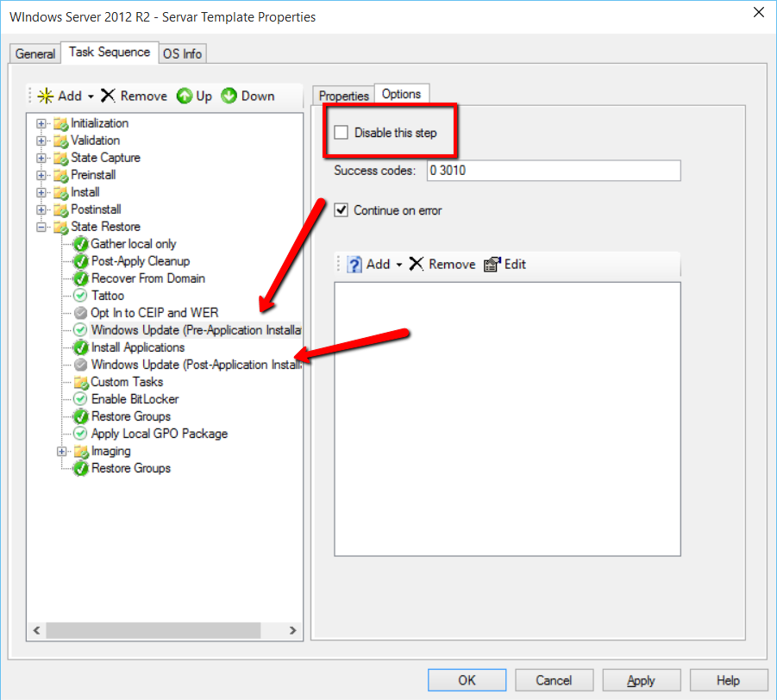Select the Custom Tasks folder icon
Viewport: 777px width, 700px height.
81,382
